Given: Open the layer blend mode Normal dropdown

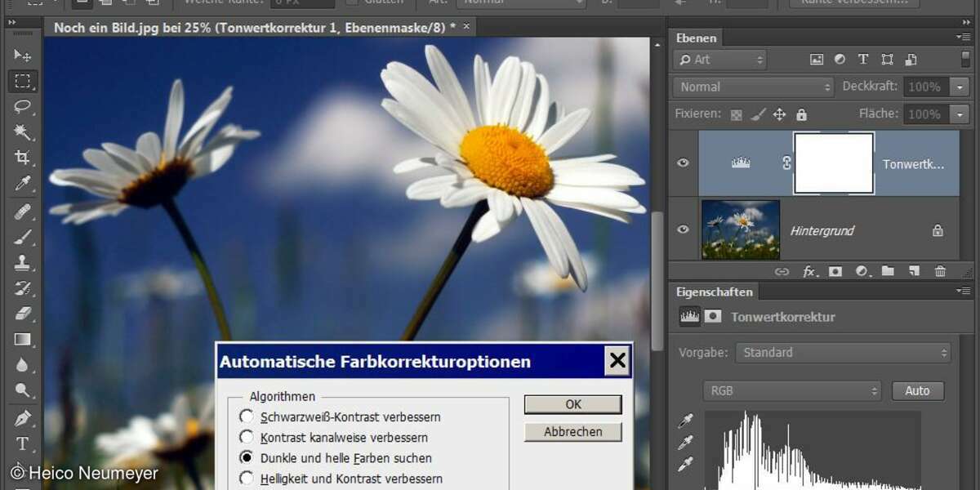Looking at the screenshot, I should (752, 87).
